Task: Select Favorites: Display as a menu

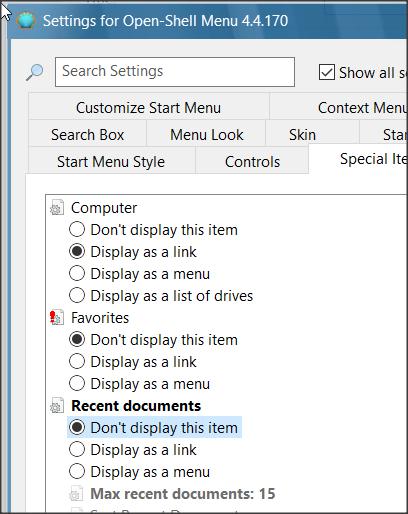Action: 140,384
